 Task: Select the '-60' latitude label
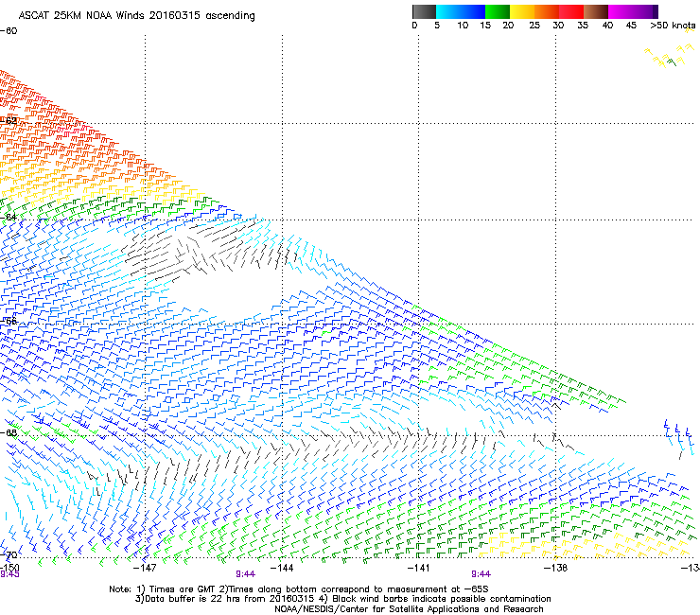[9, 31]
